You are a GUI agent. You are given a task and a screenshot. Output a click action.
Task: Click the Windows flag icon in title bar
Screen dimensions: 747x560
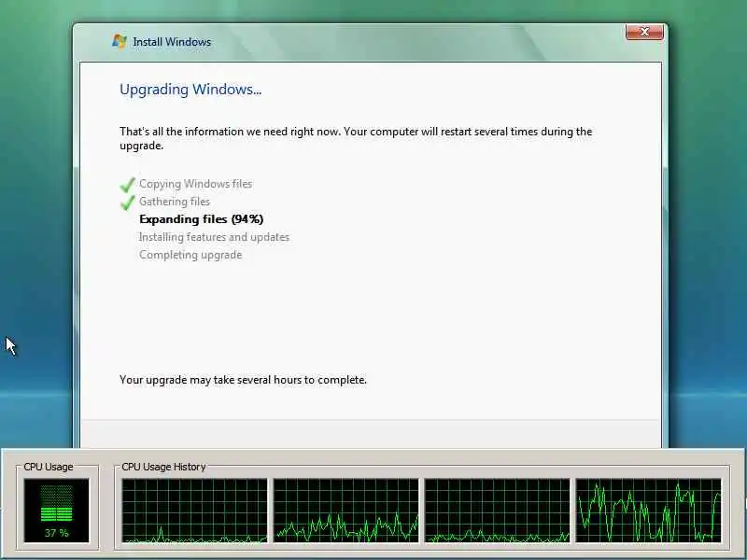(x=120, y=41)
